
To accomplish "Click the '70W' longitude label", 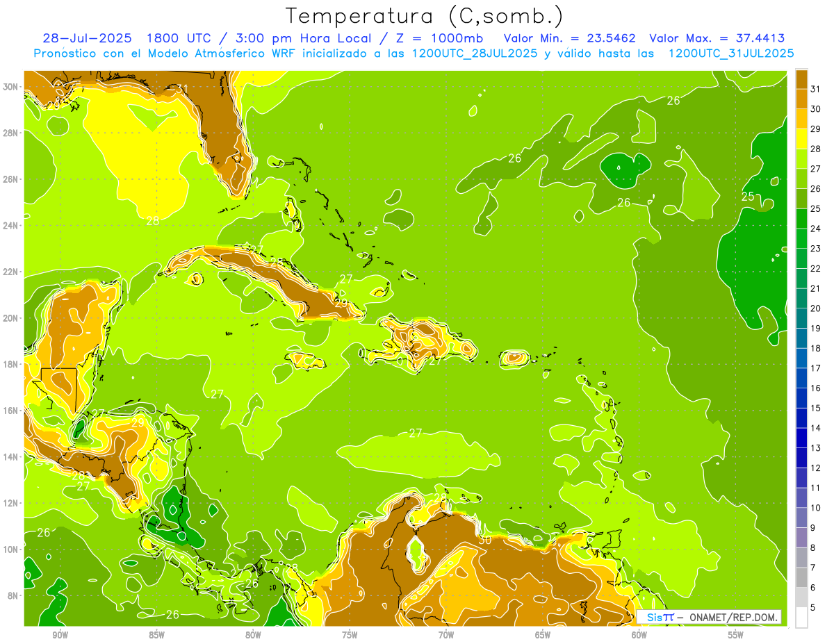I will click(446, 635).
